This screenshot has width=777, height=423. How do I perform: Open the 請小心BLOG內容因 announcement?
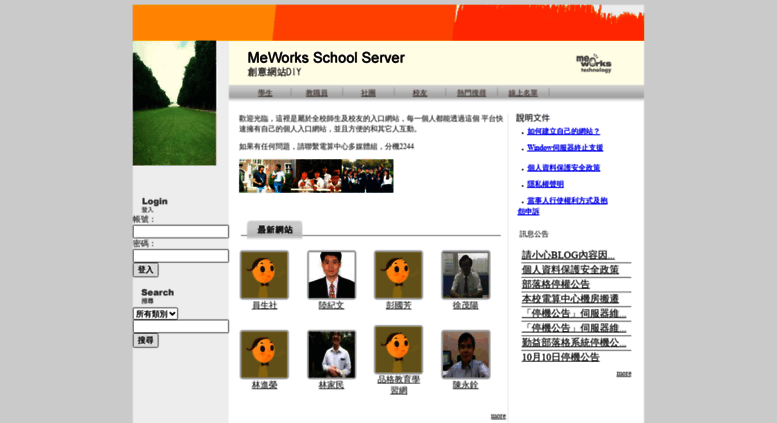[x=568, y=255]
